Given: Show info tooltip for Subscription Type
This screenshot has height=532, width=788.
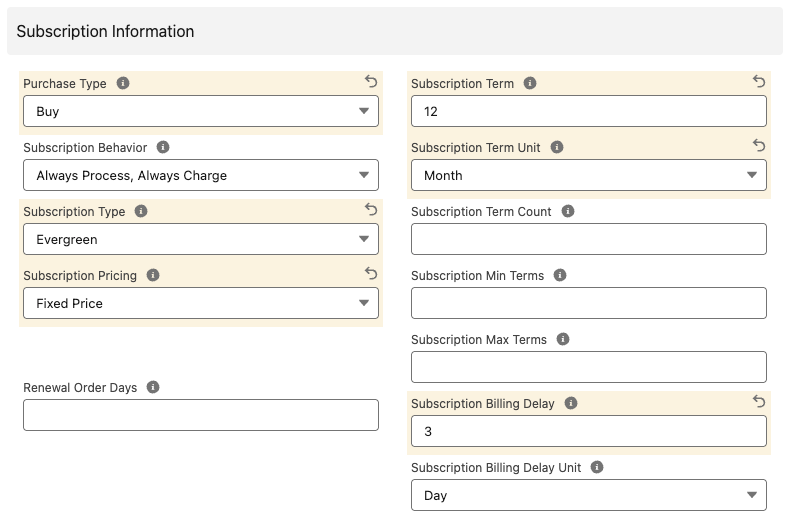Looking at the screenshot, I should click(x=141, y=211).
